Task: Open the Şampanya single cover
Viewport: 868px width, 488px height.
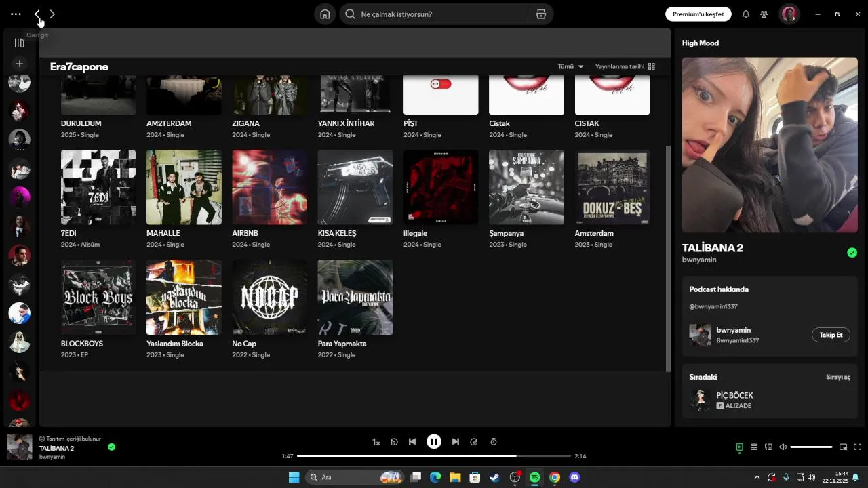Action: pyautogui.click(x=526, y=187)
